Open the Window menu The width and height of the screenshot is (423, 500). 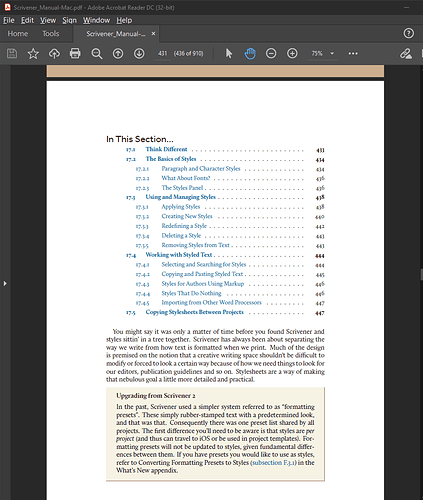coord(96,20)
